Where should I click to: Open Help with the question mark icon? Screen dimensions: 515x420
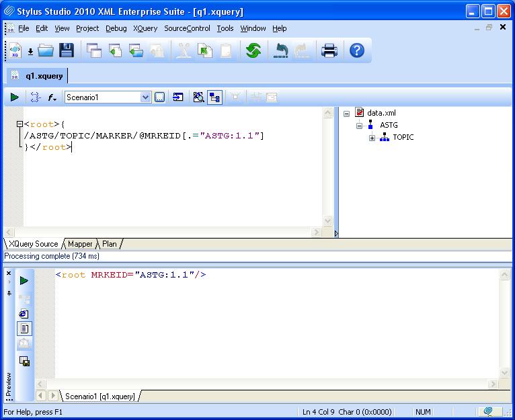357,50
